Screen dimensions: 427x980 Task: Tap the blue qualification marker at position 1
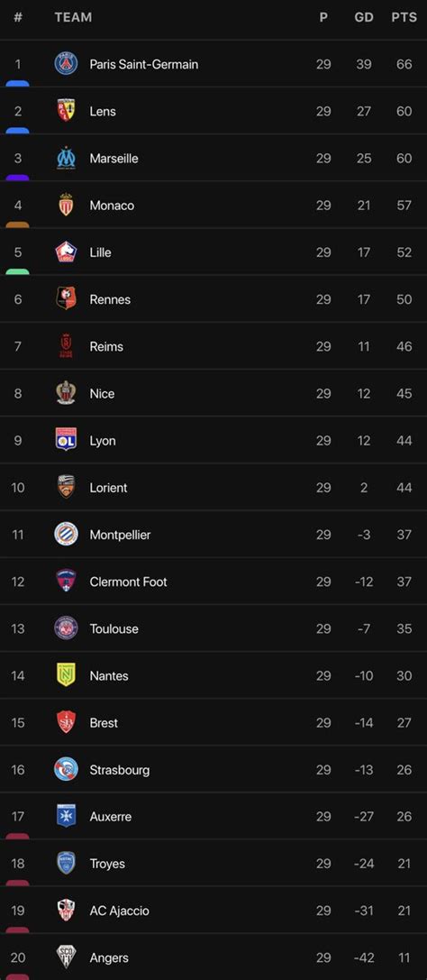point(17,83)
